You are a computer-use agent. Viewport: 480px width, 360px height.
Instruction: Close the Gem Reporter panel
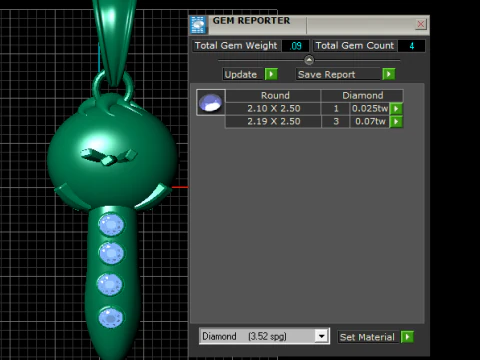pos(421,24)
